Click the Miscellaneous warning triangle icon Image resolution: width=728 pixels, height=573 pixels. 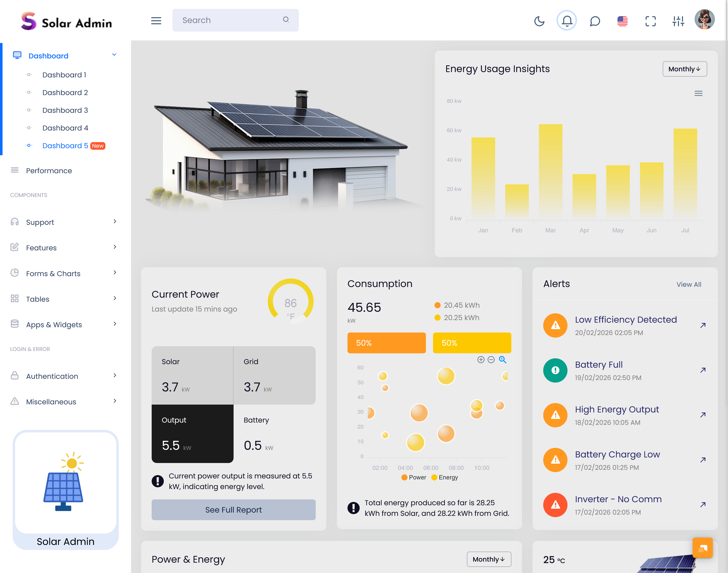tap(14, 401)
